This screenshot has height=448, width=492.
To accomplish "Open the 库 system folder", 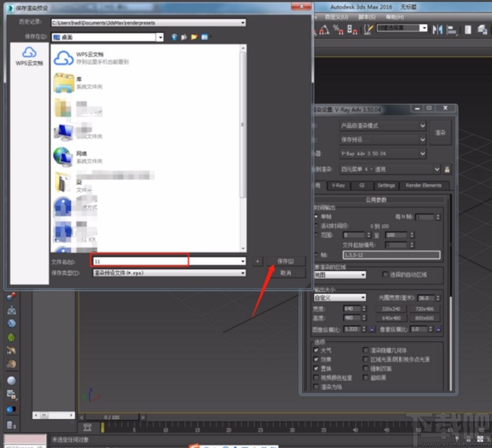I will [78, 83].
